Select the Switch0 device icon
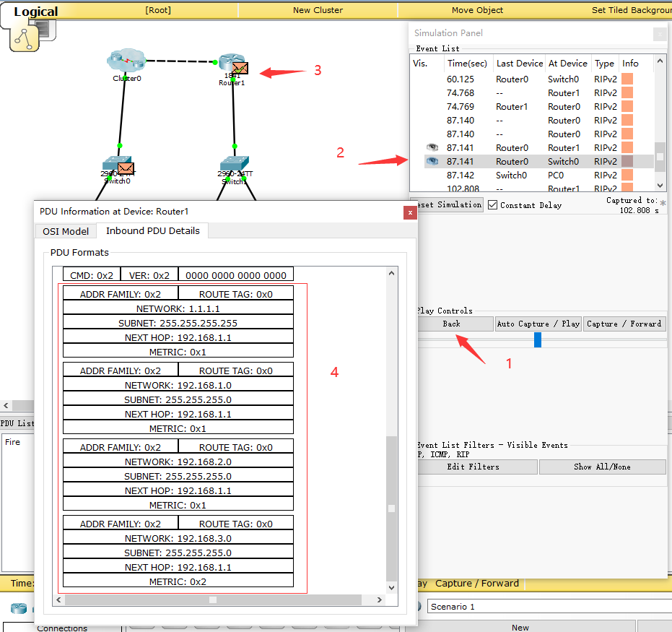Viewport: 672px width, 632px height. point(117,164)
